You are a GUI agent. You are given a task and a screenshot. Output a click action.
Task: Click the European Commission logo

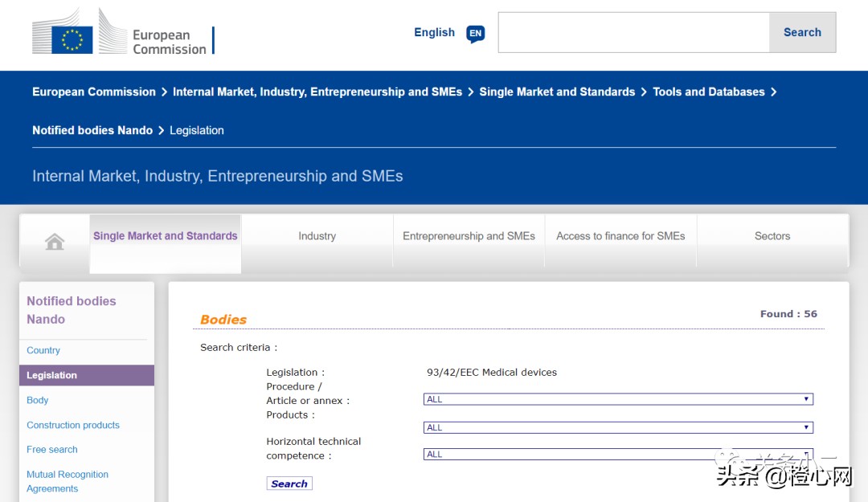(x=121, y=34)
